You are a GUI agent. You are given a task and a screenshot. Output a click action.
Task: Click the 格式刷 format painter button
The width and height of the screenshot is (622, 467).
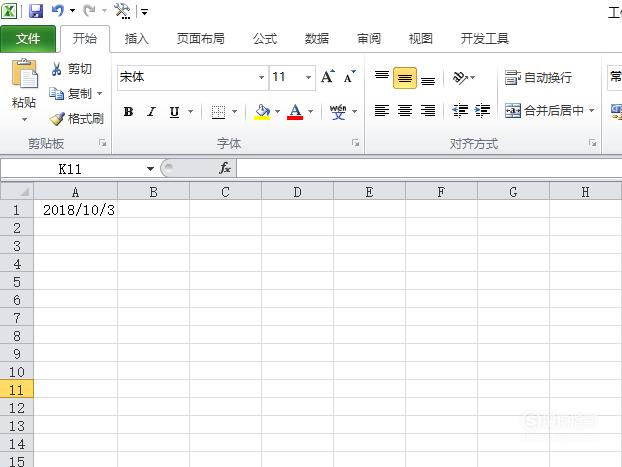click(x=77, y=119)
